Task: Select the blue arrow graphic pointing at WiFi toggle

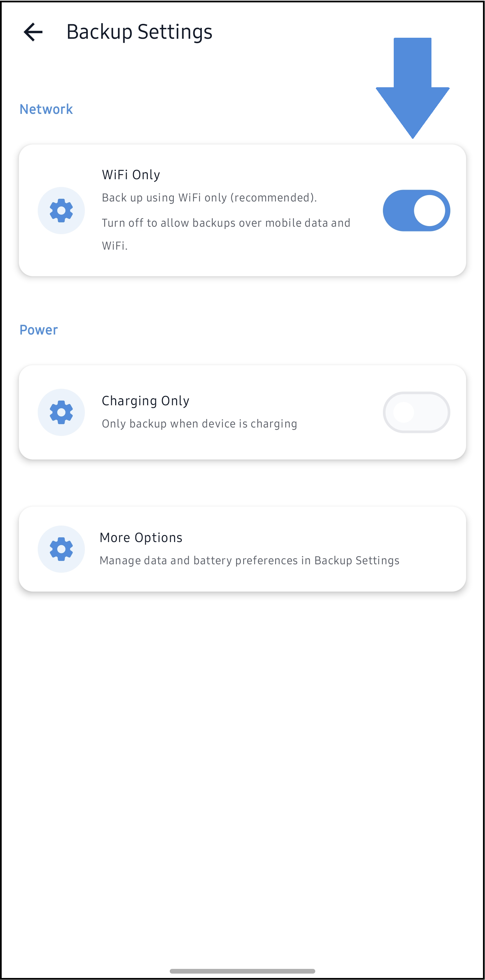Action: (x=413, y=88)
